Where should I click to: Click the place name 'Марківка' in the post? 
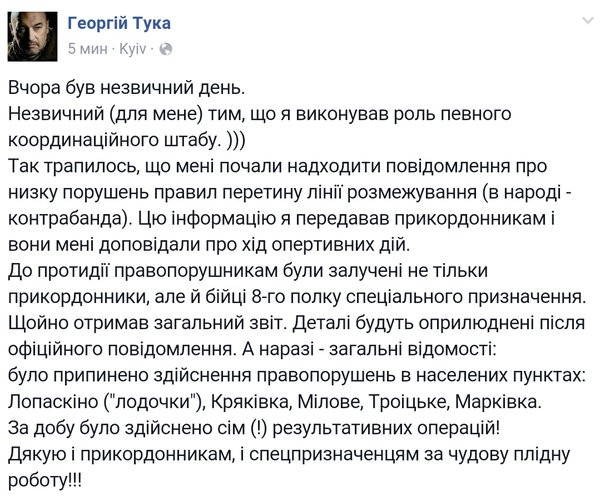[x=496, y=401]
